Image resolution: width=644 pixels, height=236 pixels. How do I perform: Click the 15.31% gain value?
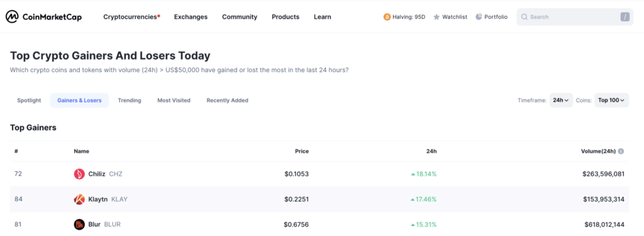coord(423,225)
